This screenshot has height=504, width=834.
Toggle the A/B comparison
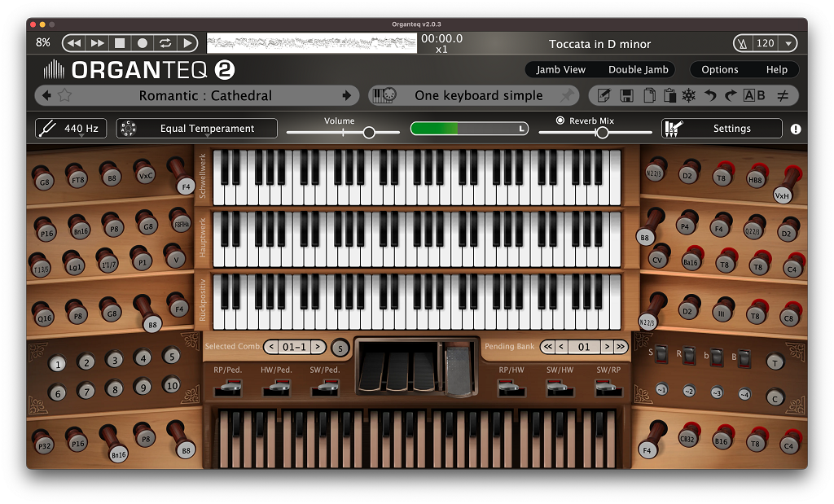pos(754,96)
